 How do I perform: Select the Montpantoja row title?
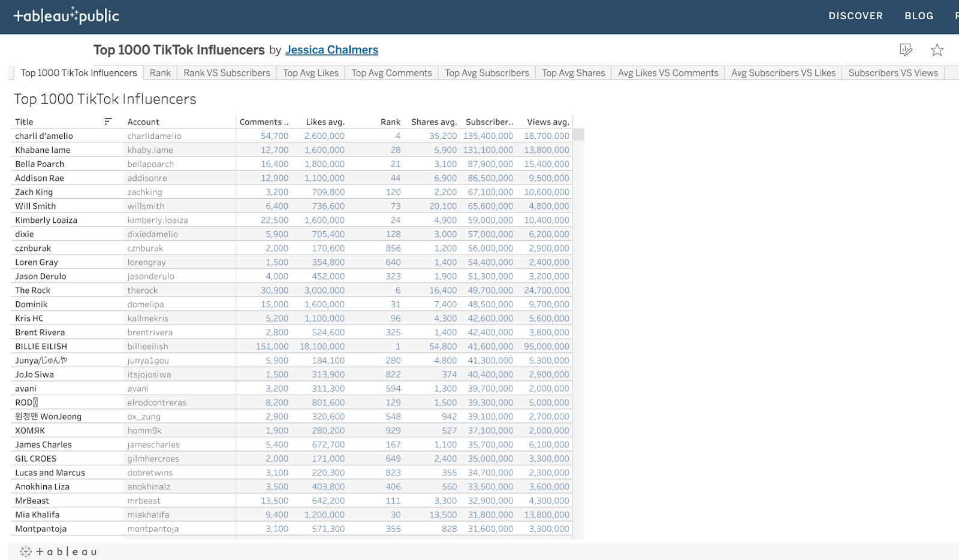click(x=41, y=529)
